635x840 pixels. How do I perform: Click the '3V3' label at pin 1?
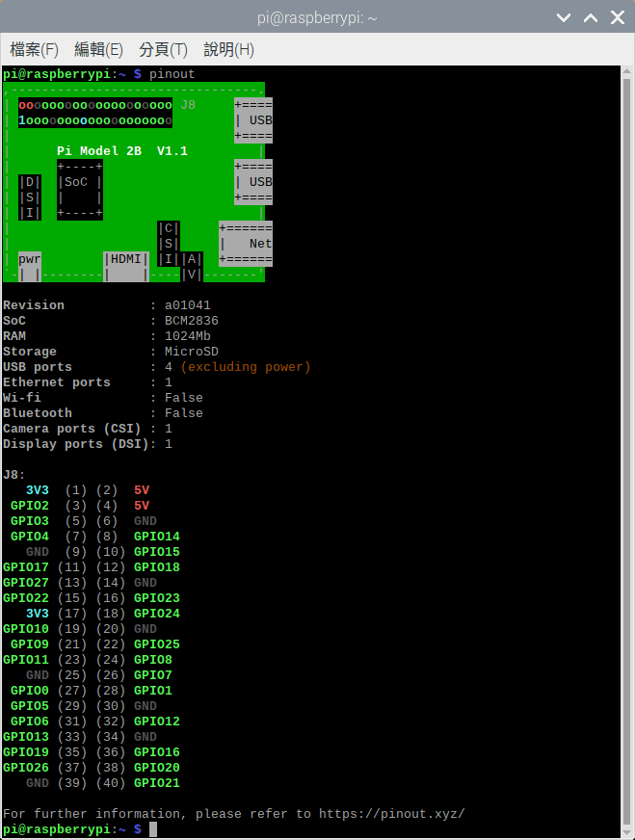click(37, 490)
